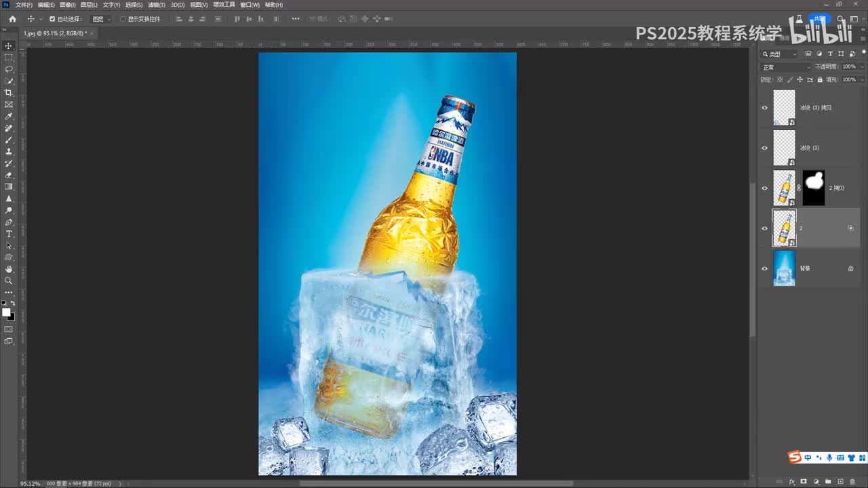Click the Sogou input microphone icon
The width and height of the screenshot is (868, 488).
pos(828,457)
